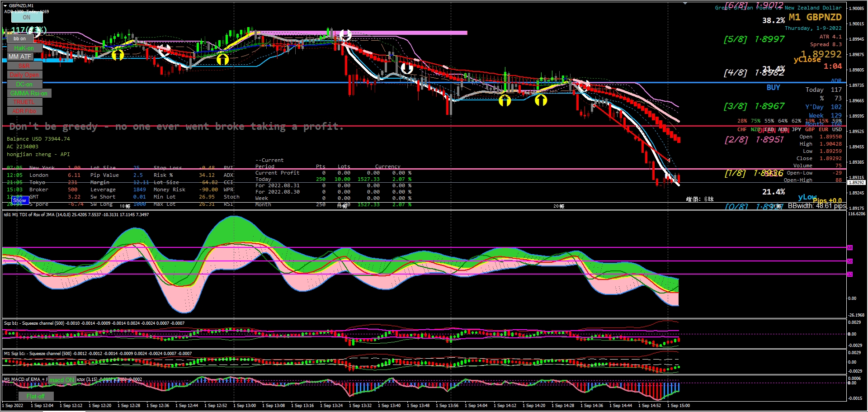Click the 'Money Risk' label
868x412 pixels.
[170, 189]
